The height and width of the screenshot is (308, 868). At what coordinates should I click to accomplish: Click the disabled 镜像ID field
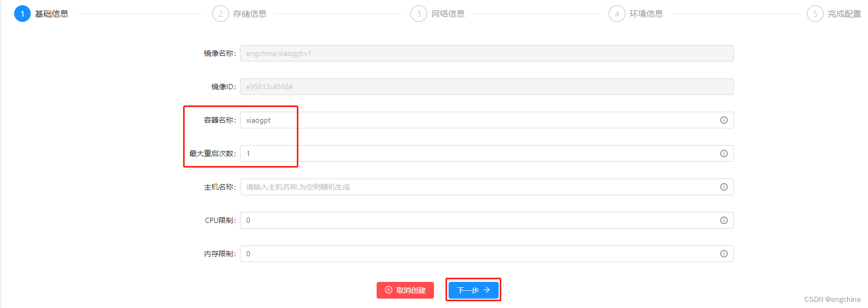coord(487,87)
